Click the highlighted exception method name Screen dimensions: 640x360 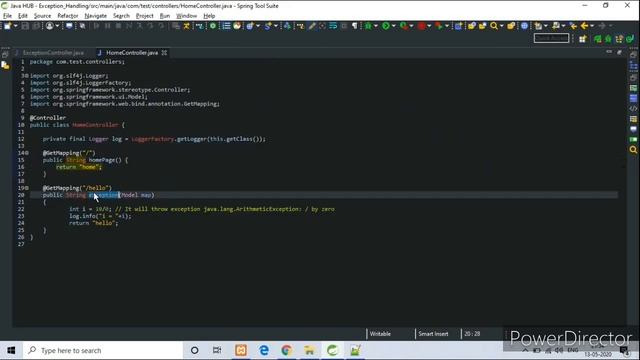104,195
